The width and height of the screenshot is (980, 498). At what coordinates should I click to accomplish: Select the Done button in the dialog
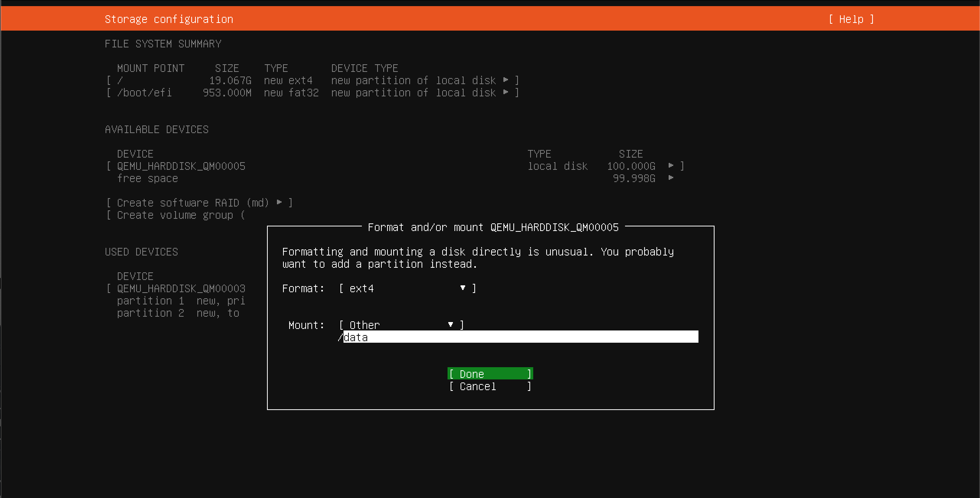(490, 374)
